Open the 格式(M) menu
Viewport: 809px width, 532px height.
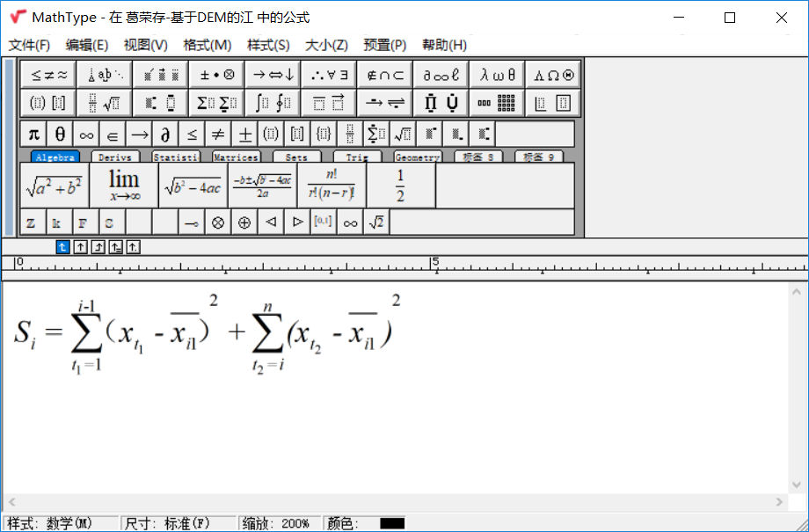[x=207, y=45]
